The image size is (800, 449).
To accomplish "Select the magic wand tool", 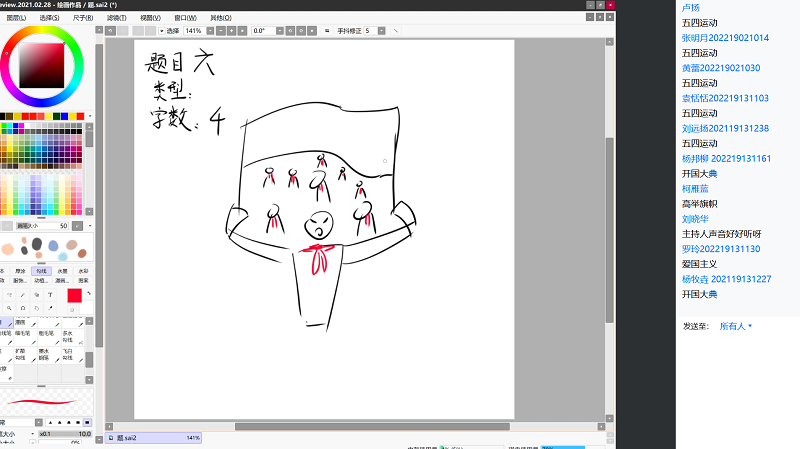I will 22,294.
